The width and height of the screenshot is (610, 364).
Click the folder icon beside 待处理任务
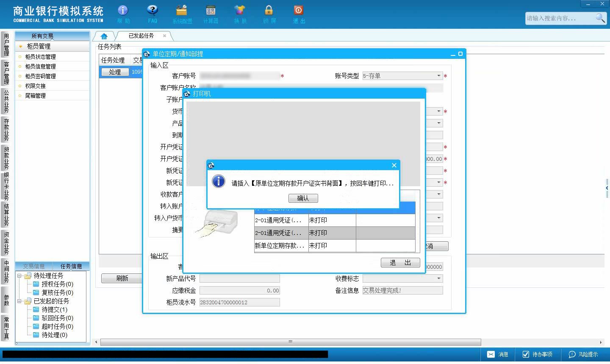[28, 276]
